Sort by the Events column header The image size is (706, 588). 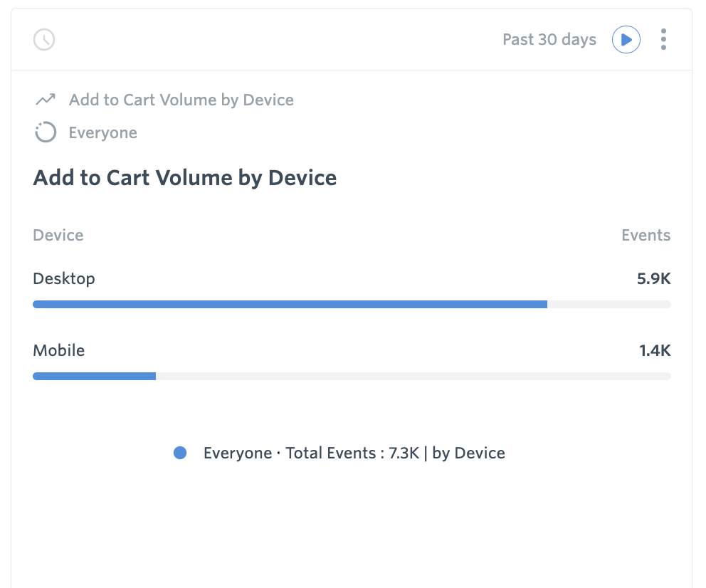click(x=646, y=235)
